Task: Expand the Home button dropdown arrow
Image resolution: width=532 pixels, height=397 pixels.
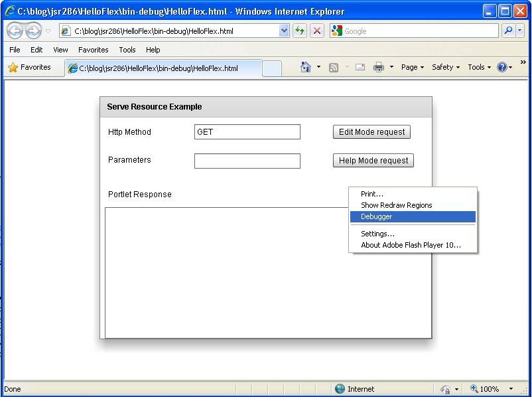Action: [x=318, y=67]
